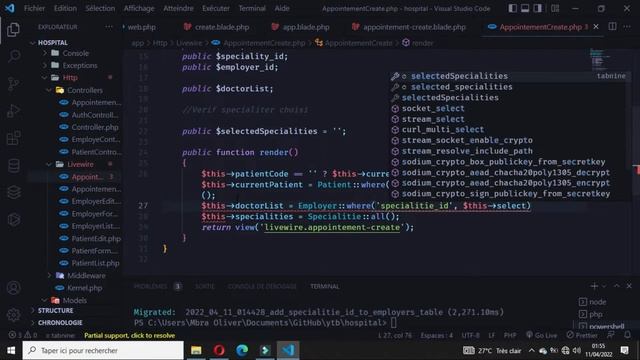This screenshot has width=640, height=360.
Task: Open the Accounts icon in activity bar
Action: pos(13,288)
